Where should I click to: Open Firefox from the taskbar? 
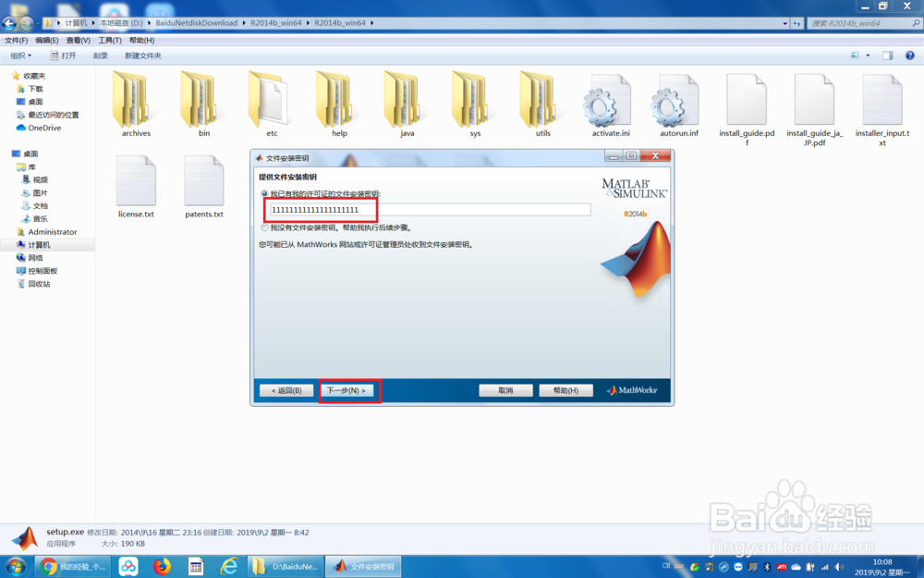tap(162, 567)
